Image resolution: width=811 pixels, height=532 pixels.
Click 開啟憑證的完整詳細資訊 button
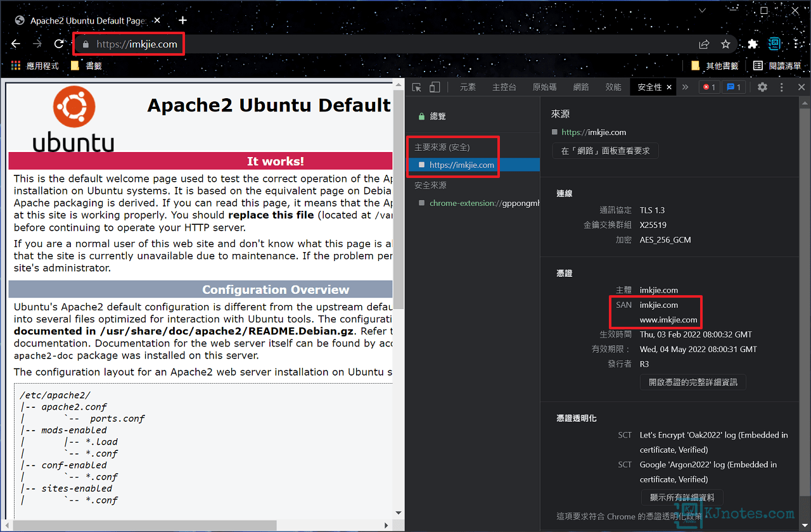pos(693,382)
